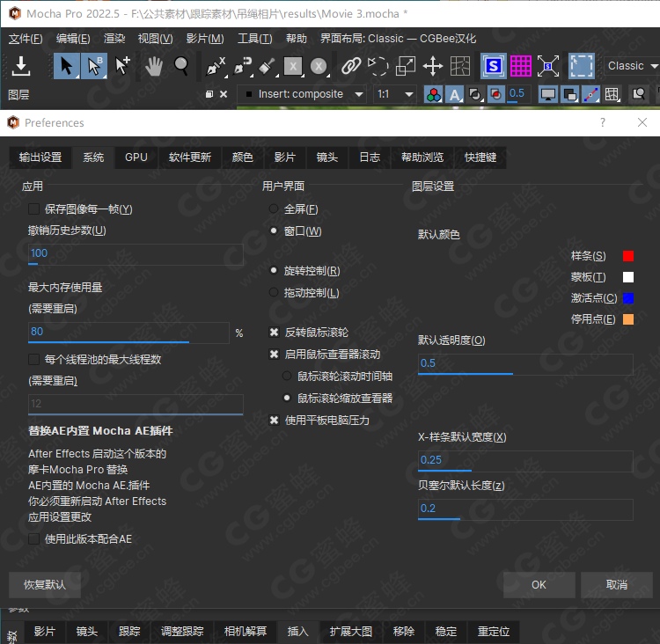Image resolution: width=660 pixels, height=644 pixels.
Task: Toggle the Show Layer Mattes icon
Action: (475, 94)
